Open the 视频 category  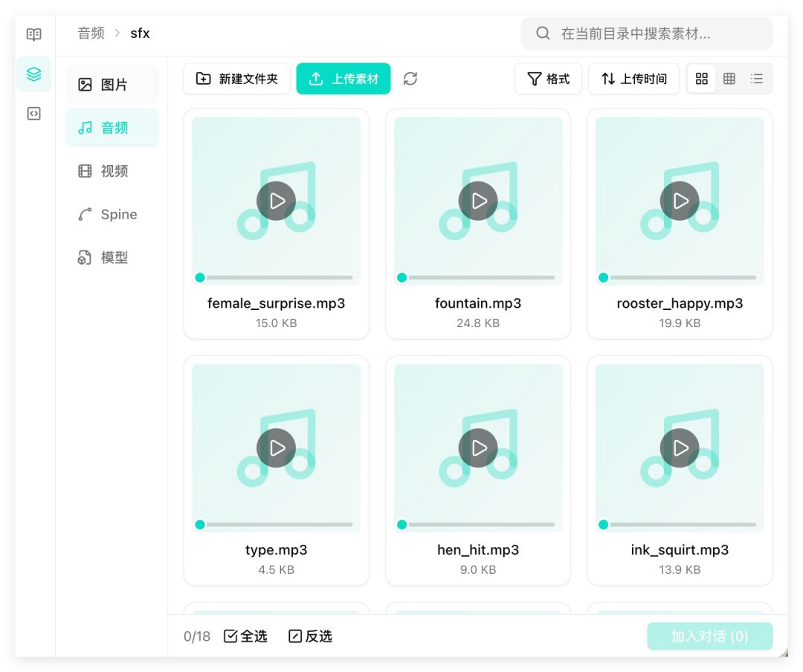coord(112,170)
